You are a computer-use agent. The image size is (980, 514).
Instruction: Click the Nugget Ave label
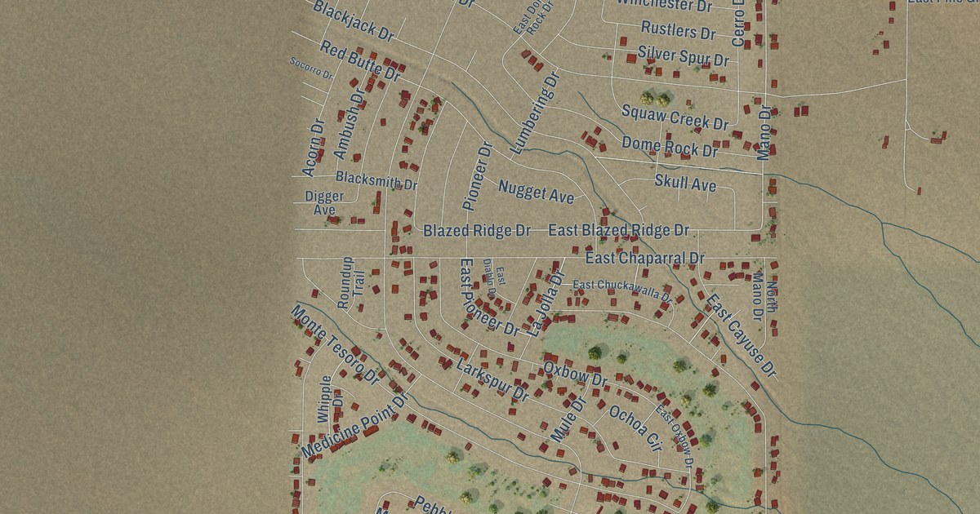tap(537, 192)
